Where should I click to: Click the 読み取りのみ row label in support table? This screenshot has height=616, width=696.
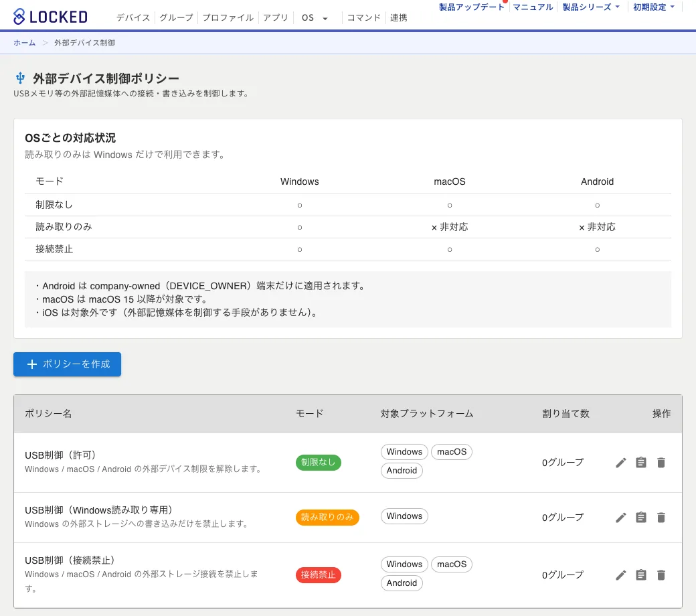(x=64, y=227)
